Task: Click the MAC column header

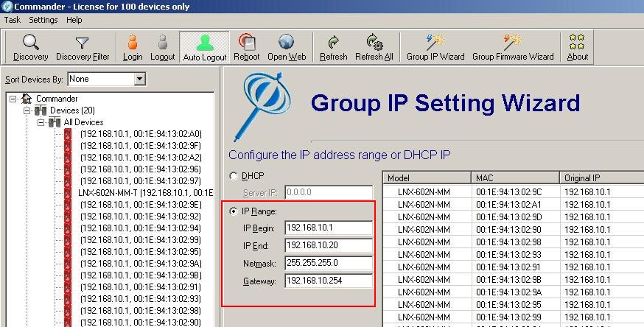Action: click(x=516, y=178)
